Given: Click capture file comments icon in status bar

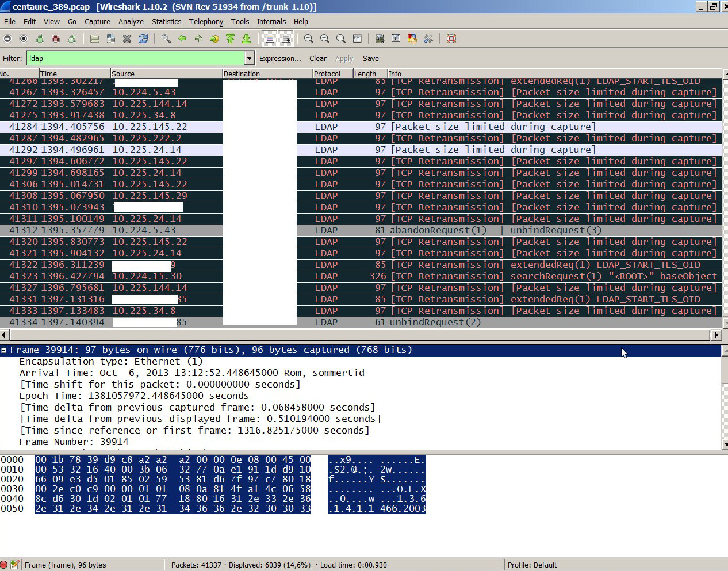Looking at the screenshot, I should click(15, 565).
